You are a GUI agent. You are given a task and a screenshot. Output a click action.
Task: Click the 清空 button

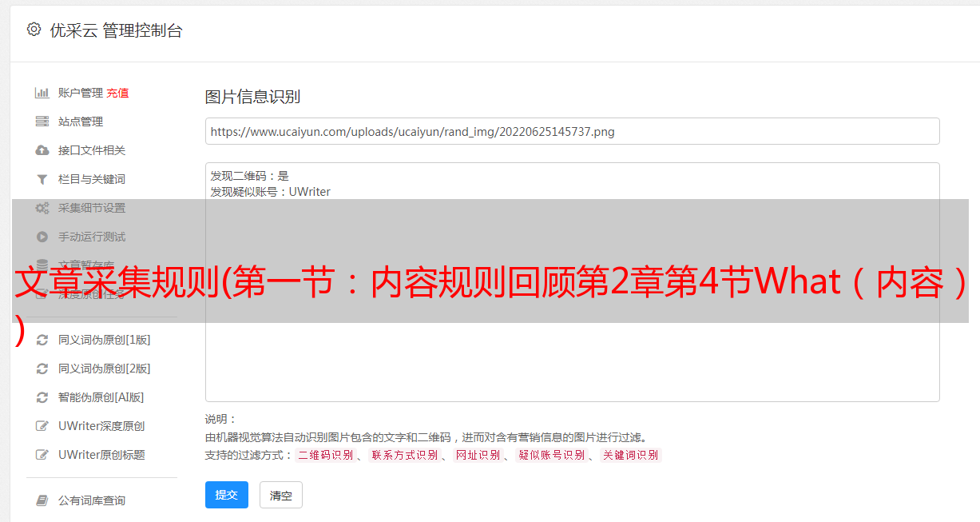click(281, 495)
